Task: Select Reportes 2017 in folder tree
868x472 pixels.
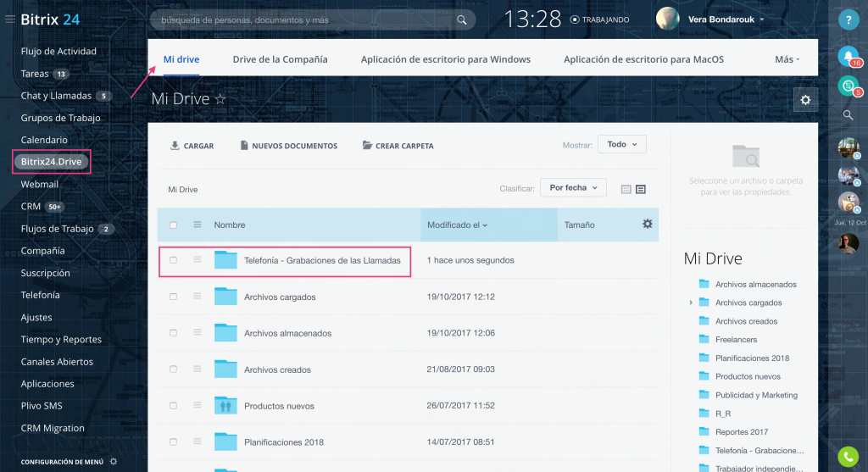Action: click(x=741, y=432)
